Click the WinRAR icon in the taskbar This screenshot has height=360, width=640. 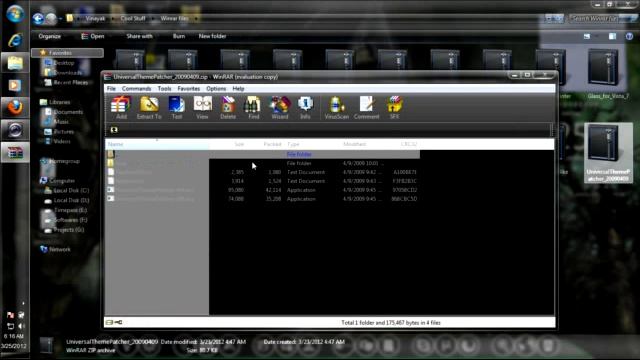pyautogui.click(x=15, y=153)
